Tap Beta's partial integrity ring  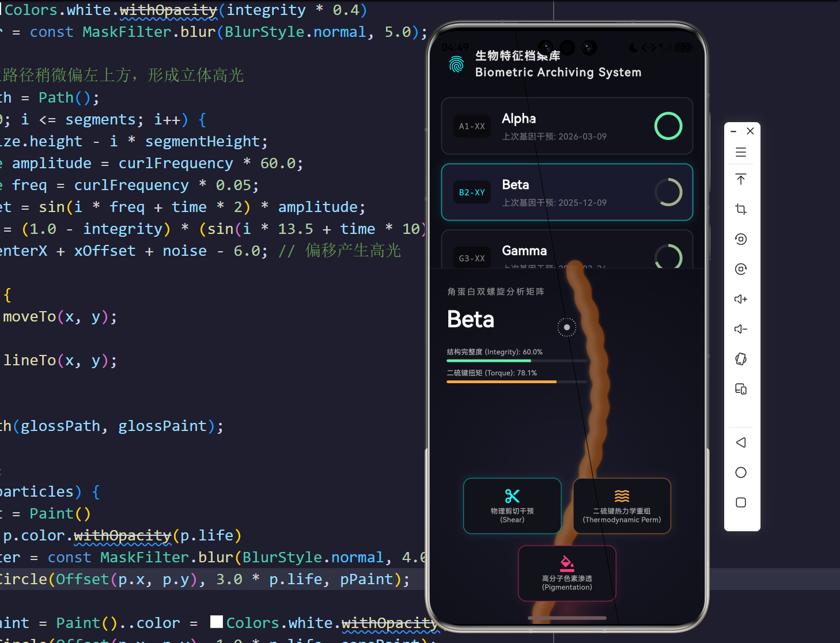(x=668, y=192)
